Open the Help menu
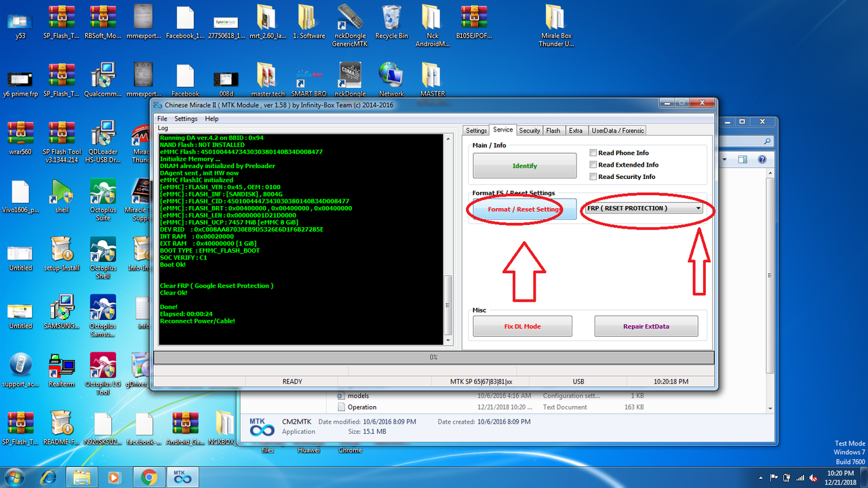 coord(212,119)
